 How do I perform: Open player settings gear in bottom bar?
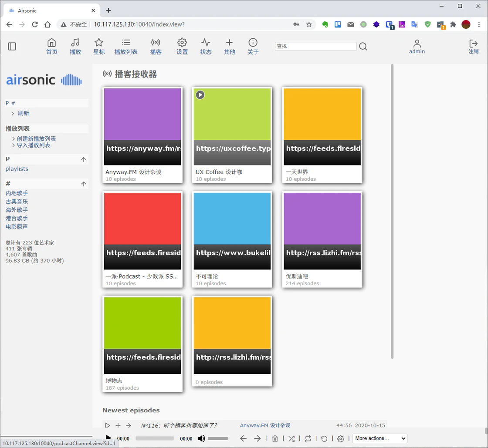341,438
